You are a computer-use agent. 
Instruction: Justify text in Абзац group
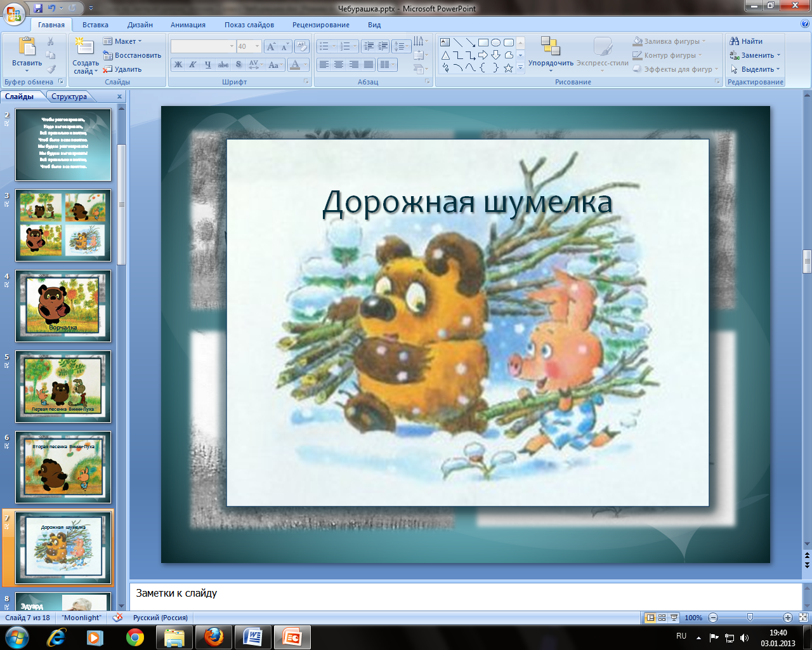(x=369, y=65)
